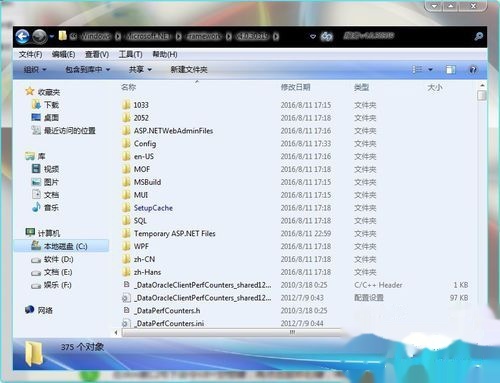Select 软件 (D:) drive

59,259
